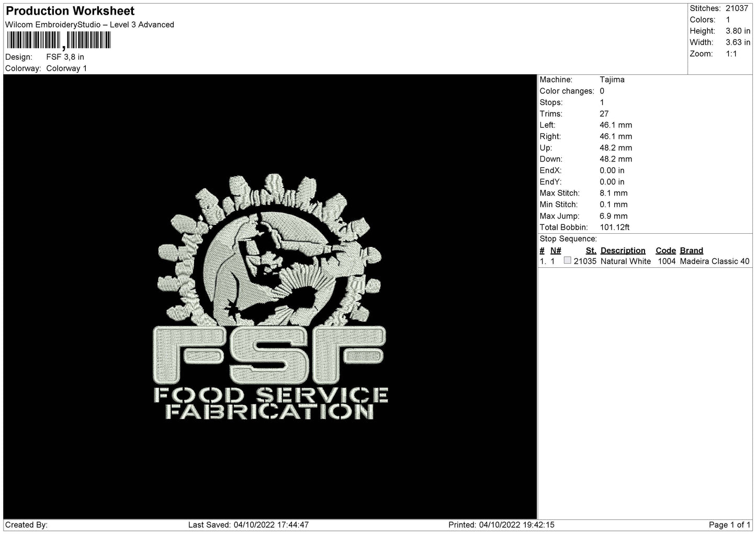This screenshot has width=756, height=534.
Task: Click the Design name FSF 3,8 in
Action: click(65, 57)
